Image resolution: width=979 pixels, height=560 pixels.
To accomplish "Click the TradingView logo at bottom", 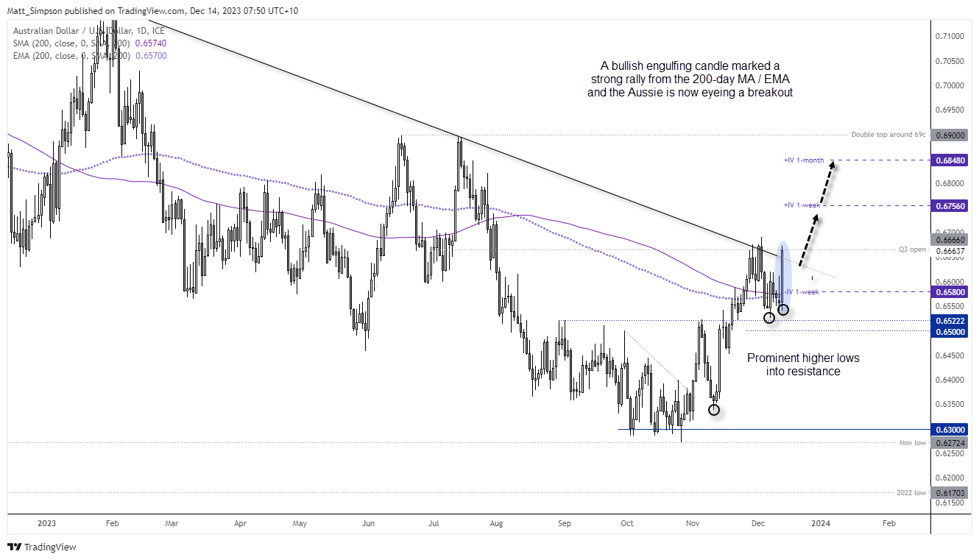I will click(x=41, y=547).
